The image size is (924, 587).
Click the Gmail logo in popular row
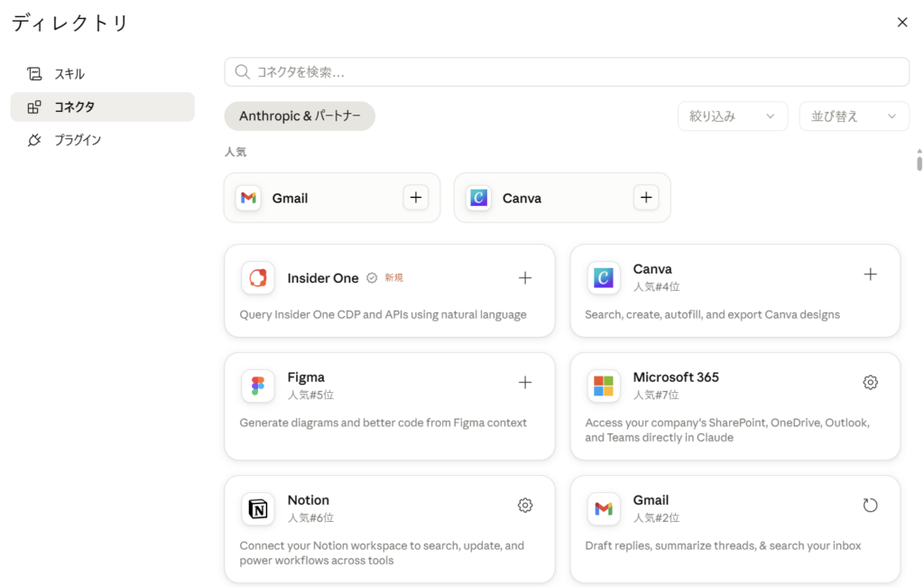pyautogui.click(x=249, y=198)
